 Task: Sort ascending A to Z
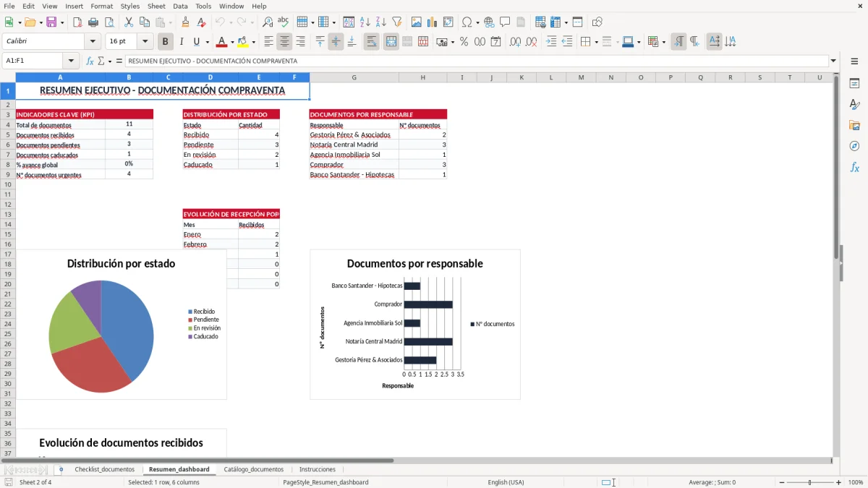tap(365, 22)
